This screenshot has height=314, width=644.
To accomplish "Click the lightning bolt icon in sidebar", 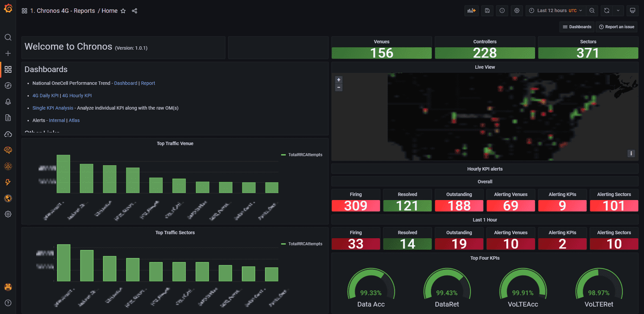I will (8, 182).
